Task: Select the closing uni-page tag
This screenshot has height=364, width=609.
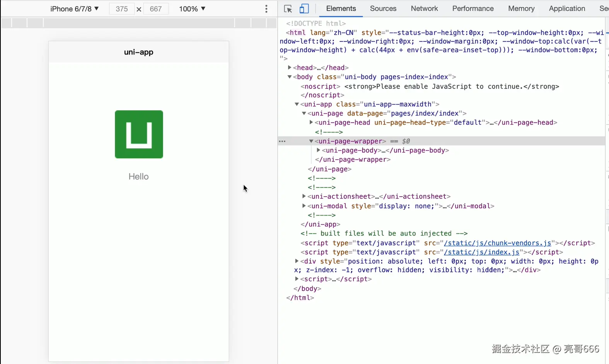Action: pyautogui.click(x=329, y=169)
